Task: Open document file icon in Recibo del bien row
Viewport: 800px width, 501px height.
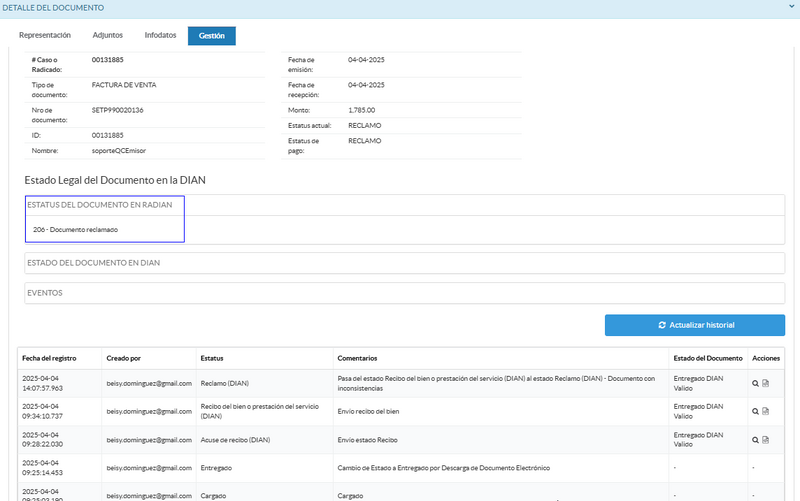Action: (x=766, y=411)
